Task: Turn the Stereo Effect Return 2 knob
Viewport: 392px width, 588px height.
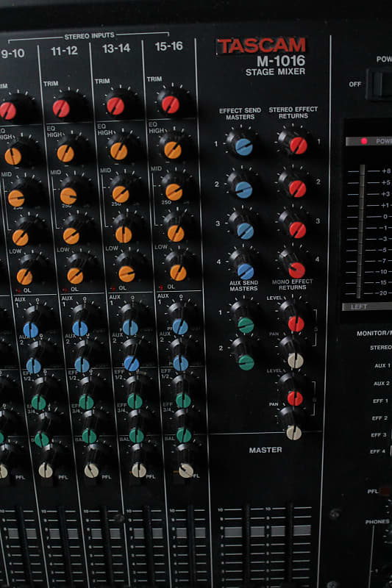Action: pos(297,189)
